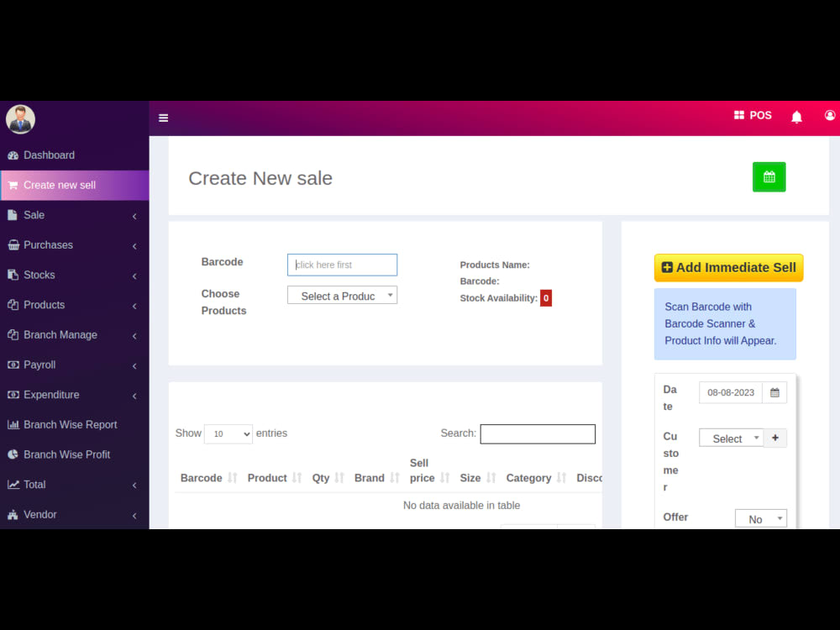
Task: Expand the Branch Manage chevron
Action: (134, 336)
